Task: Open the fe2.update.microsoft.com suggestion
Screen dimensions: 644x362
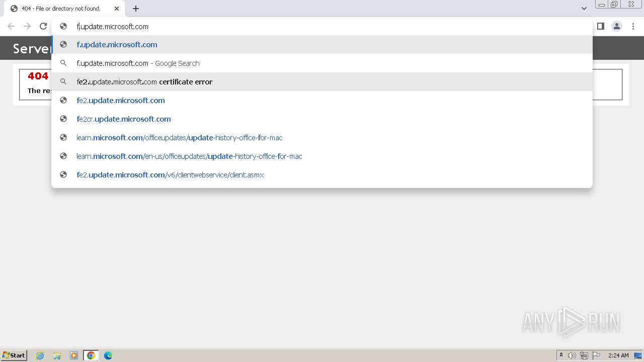Action: [x=322, y=101]
